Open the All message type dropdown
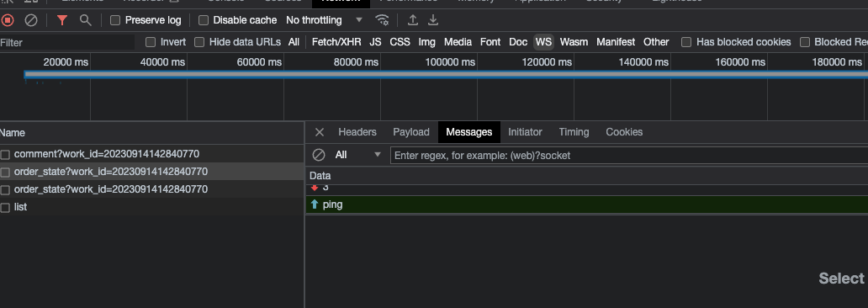This screenshot has height=308, width=868. (x=358, y=155)
